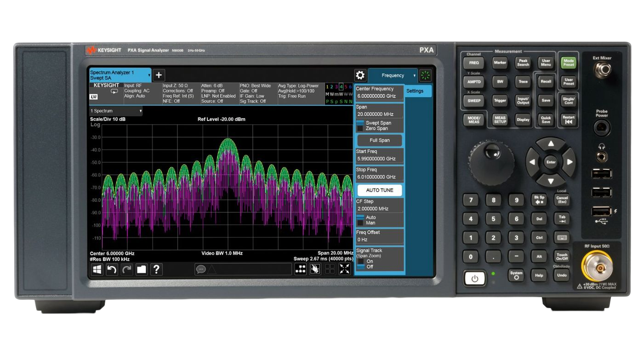Viewport: 644px width, 349px height.
Task: Expand Spectrum Analyzer 1 Swept SA dropdown
Action: [x=120, y=75]
